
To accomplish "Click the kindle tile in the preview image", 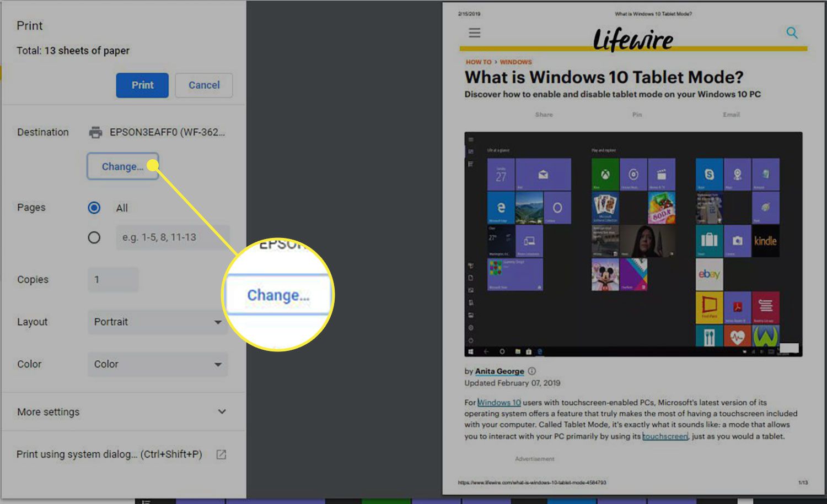I will [765, 241].
